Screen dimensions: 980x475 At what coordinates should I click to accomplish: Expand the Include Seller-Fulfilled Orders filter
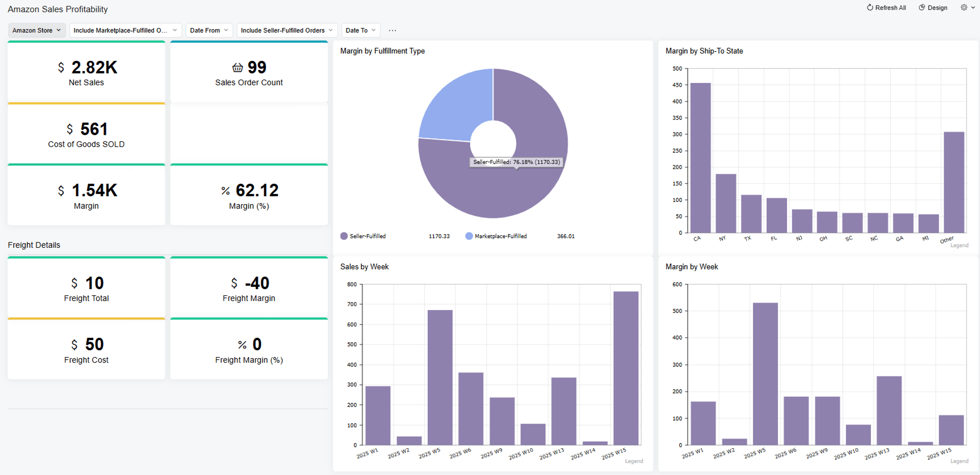tap(287, 30)
